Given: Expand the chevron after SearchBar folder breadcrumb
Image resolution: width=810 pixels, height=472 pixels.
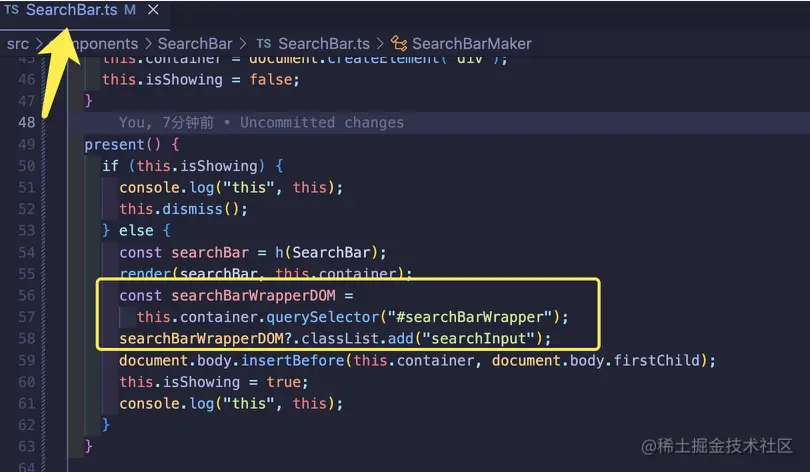Looking at the screenshot, I should coord(243,44).
